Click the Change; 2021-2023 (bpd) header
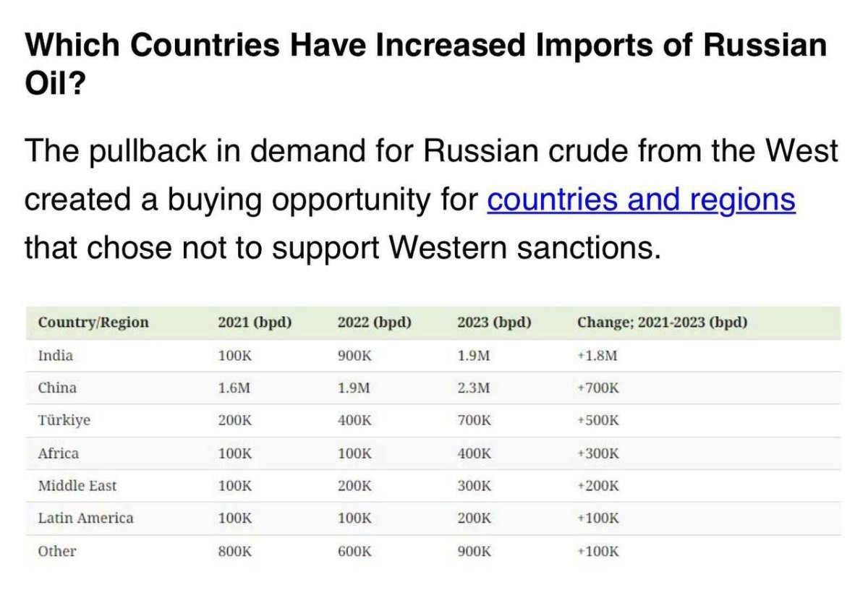The image size is (868, 590). tap(662, 322)
